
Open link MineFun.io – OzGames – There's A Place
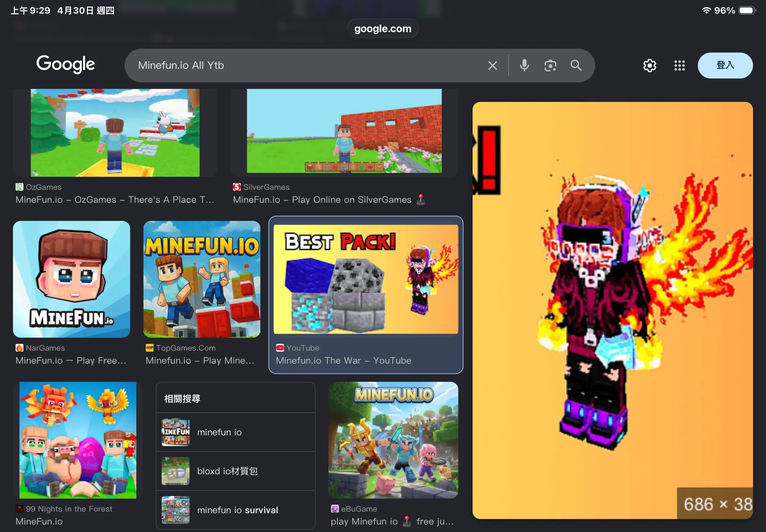point(115,200)
